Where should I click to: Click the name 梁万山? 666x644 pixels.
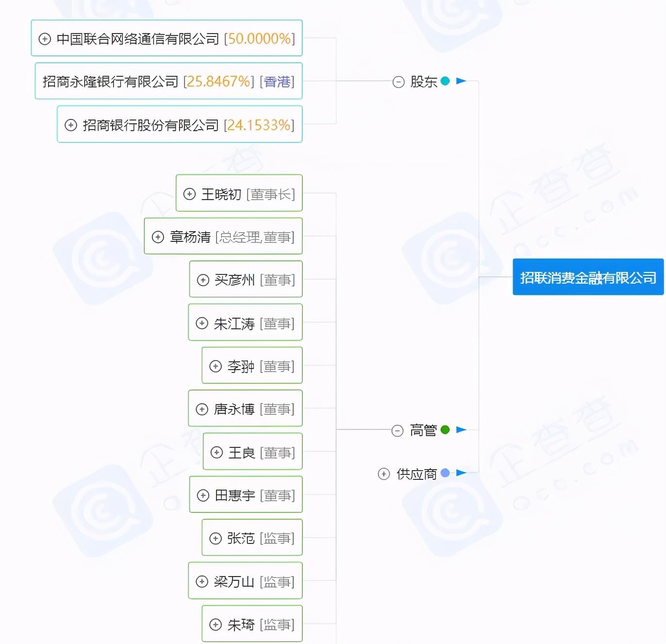234,581
